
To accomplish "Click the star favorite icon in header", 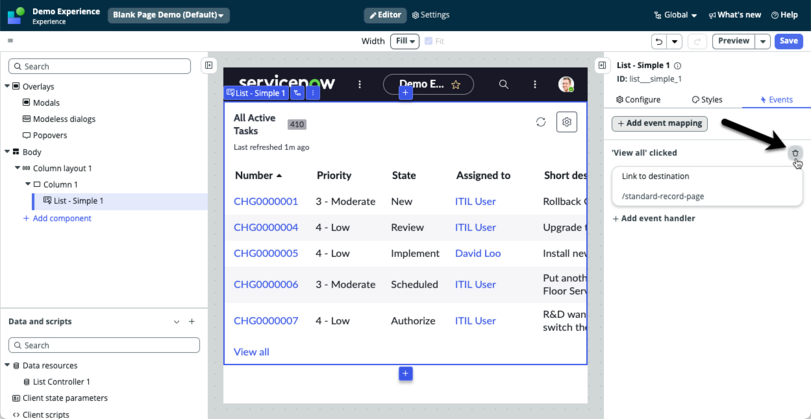I will (x=456, y=85).
